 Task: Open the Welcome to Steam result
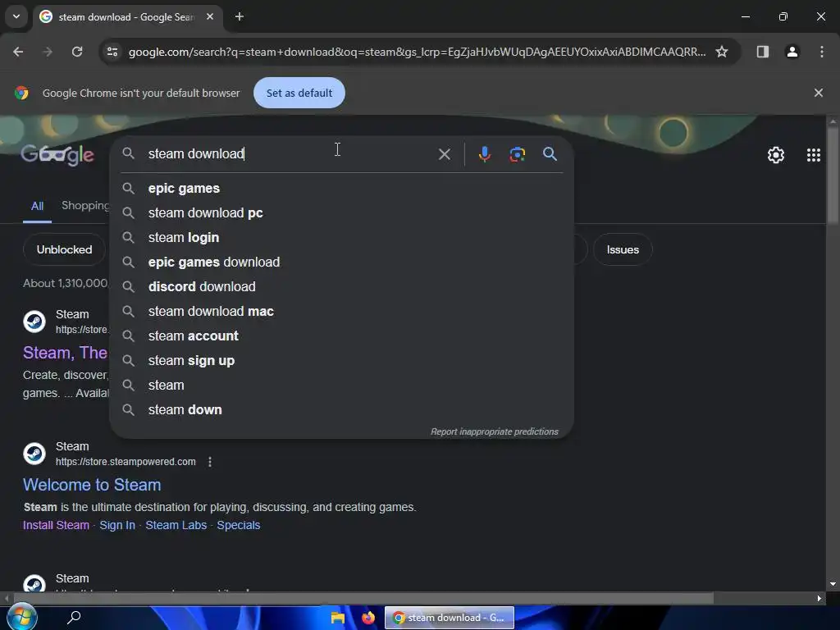92,485
